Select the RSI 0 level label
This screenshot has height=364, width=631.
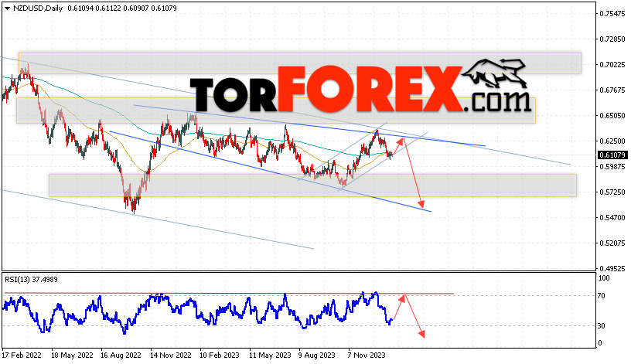point(600,343)
